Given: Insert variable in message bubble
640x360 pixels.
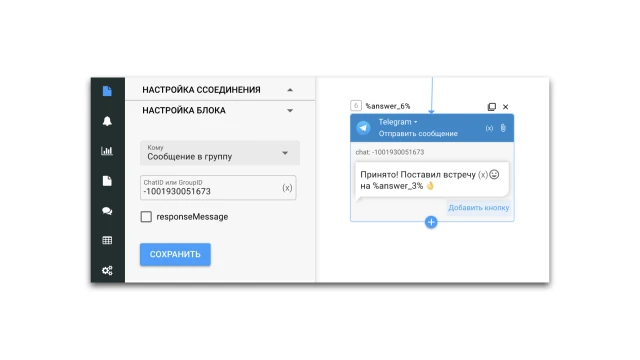Looking at the screenshot, I should (x=483, y=175).
